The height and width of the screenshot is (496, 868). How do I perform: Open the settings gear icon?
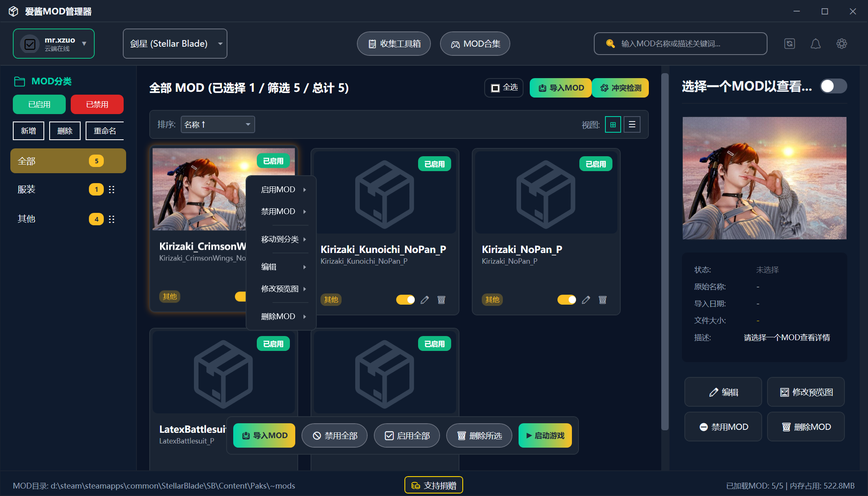tap(842, 43)
